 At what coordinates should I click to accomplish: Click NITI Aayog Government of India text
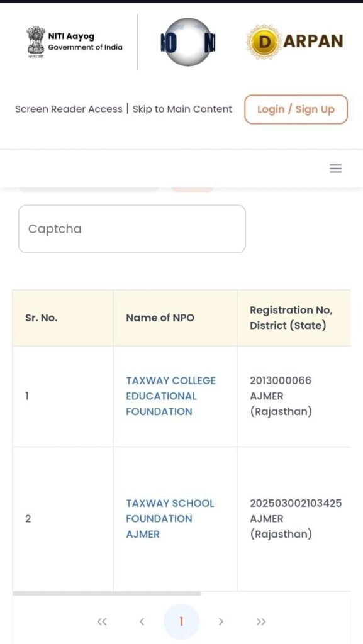coord(85,42)
